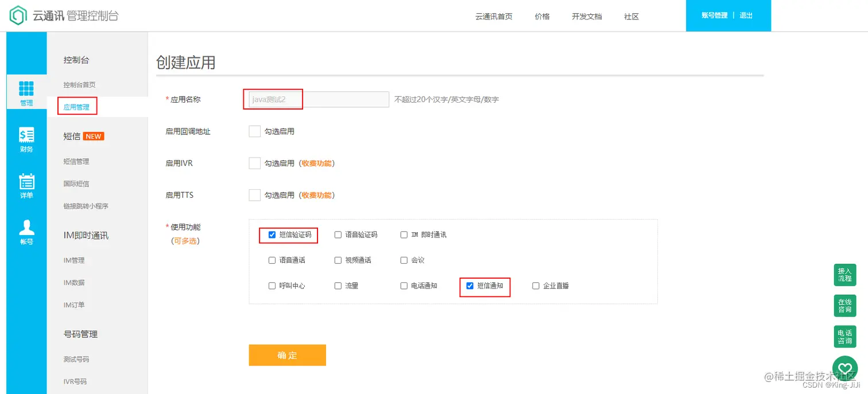
Task: Open 开发文档 in top navigation
Action: click(x=587, y=17)
